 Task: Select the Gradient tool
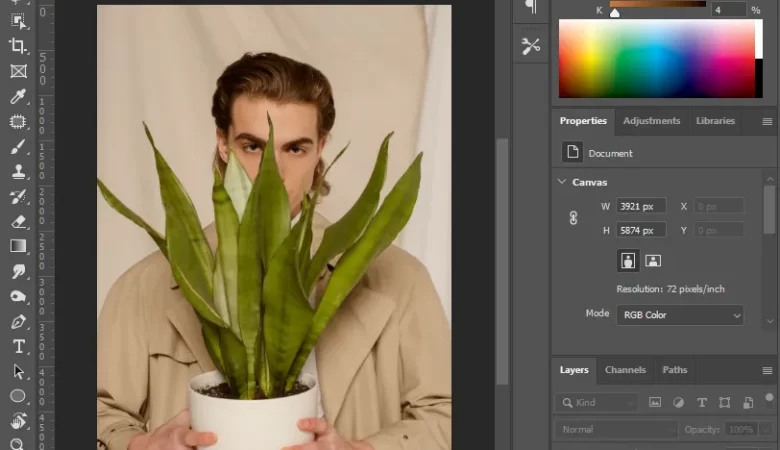(x=18, y=246)
